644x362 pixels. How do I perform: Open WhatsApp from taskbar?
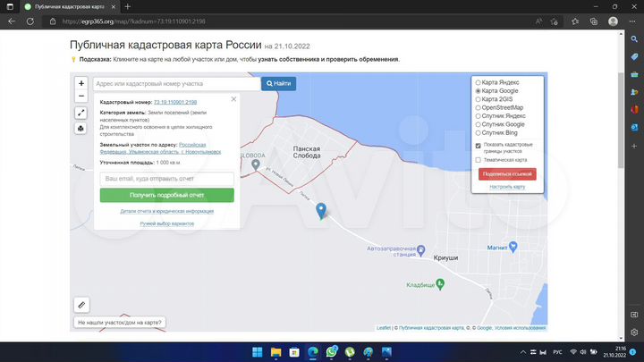click(332, 352)
